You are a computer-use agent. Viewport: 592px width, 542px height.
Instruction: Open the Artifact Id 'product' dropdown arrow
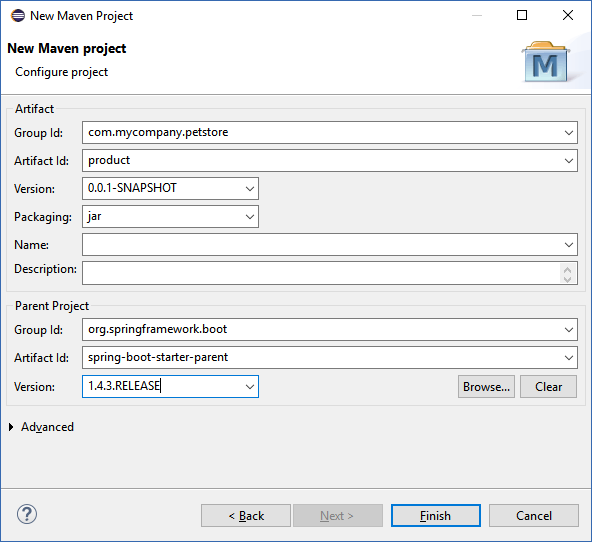[569, 161]
